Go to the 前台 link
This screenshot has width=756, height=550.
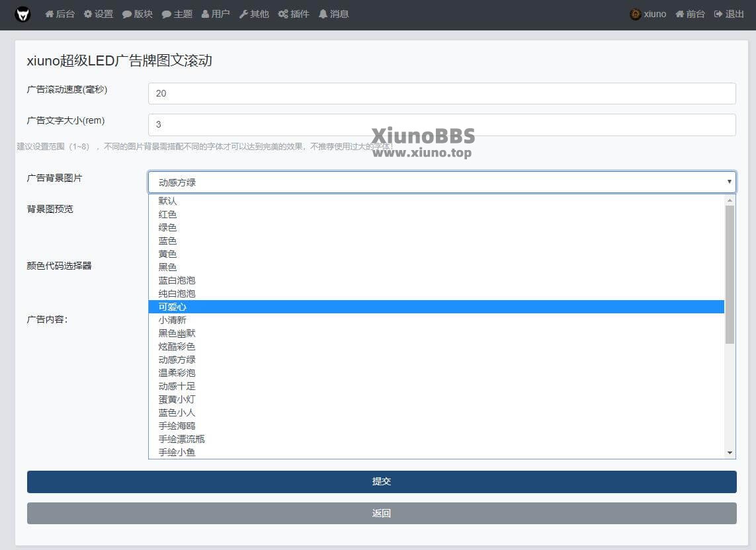(x=691, y=14)
